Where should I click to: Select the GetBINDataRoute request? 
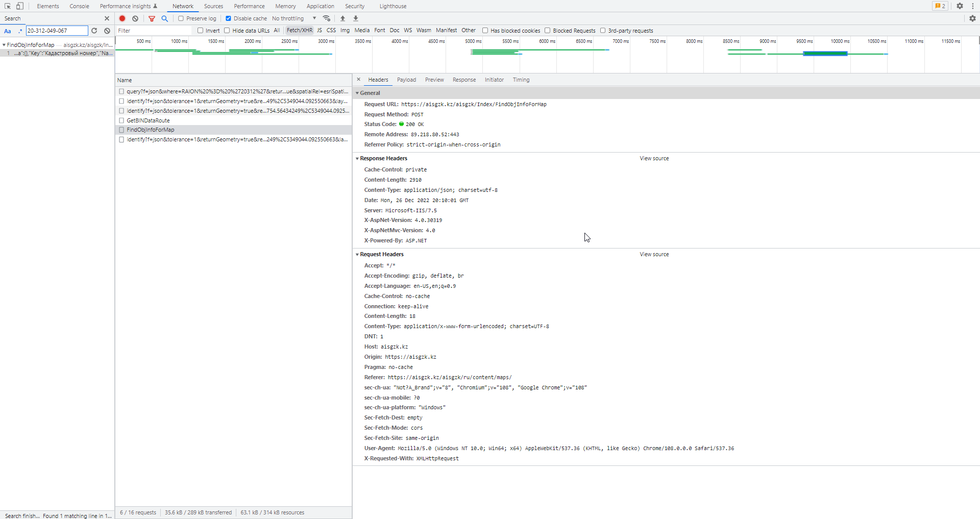coord(148,120)
